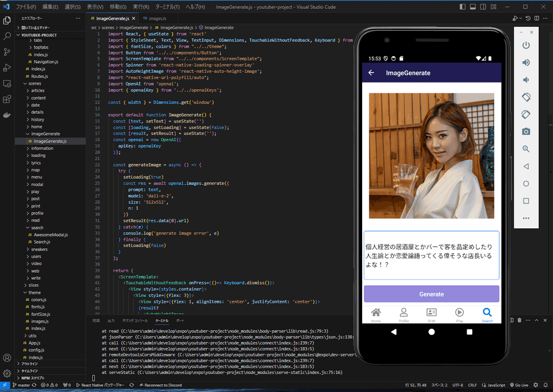This screenshot has height=392, width=553.
Task: Open the Extensions view
Action: click(7, 100)
